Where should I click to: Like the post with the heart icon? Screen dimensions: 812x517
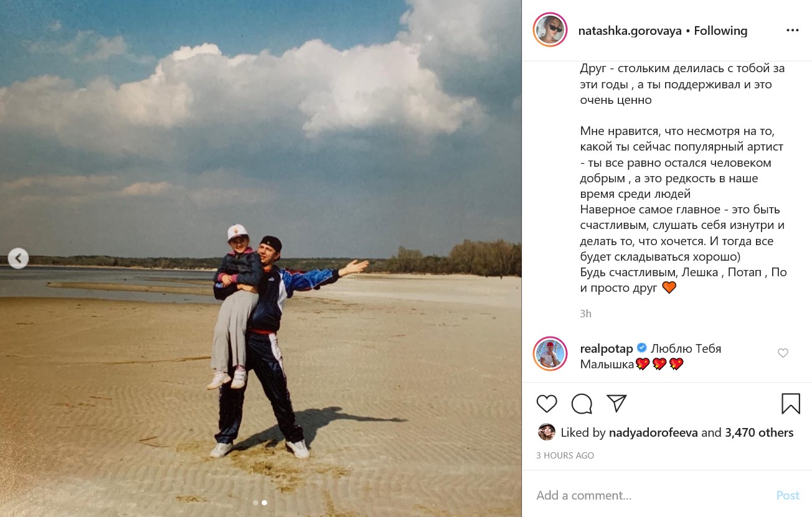tap(547, 404)
